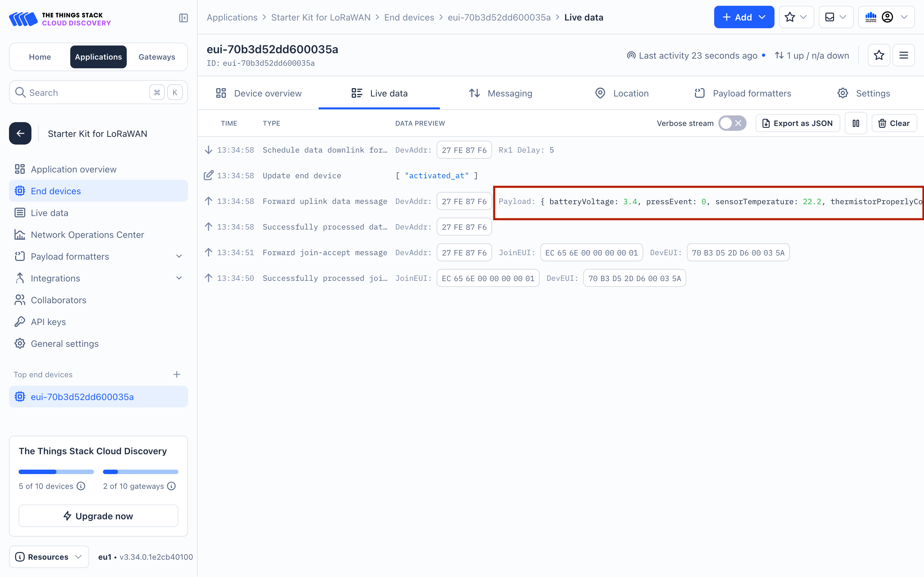Click plus icon next to Top end devices
The width and height of the screenshot is (924, 577).
pos(176,374)
